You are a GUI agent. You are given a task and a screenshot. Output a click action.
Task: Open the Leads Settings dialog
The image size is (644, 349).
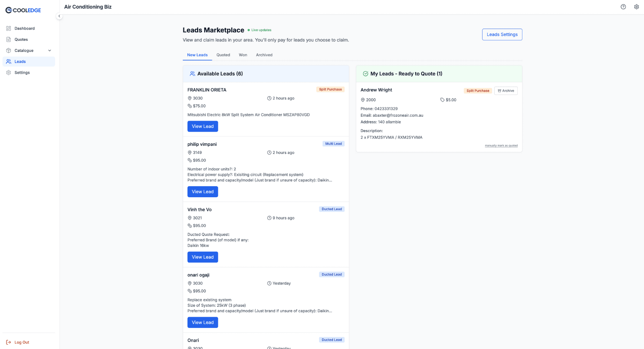tap(502, 34)
